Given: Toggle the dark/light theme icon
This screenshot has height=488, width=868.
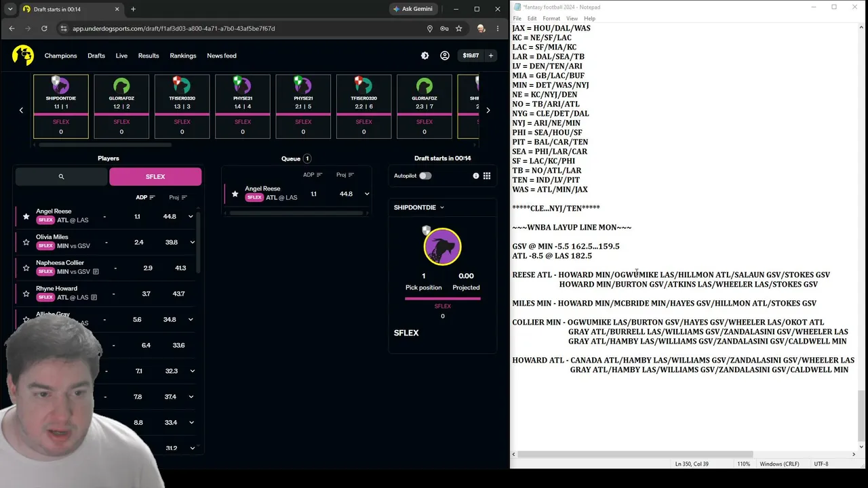Looking at the screenshot, I should 425,56.
